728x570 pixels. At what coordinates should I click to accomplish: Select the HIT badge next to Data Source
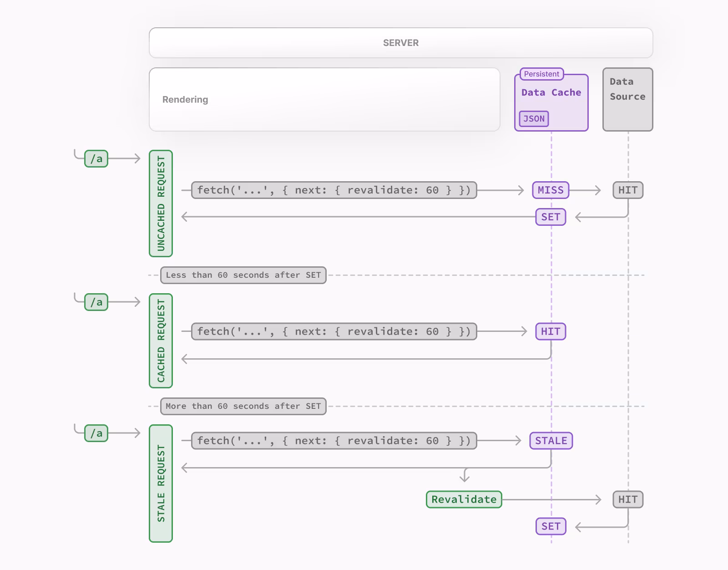pyautogui.click(x=628, y=190)
